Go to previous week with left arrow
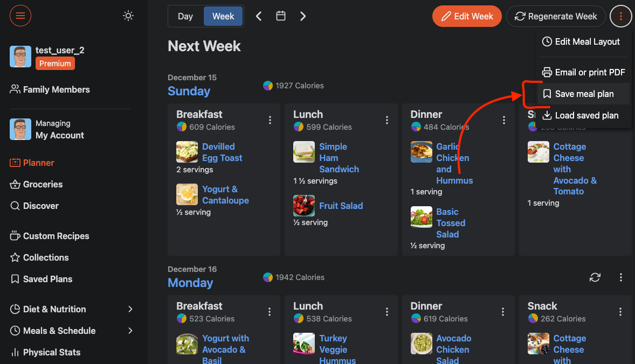The height and width of the screenshot is (364, 635). [x=259, y=16]
